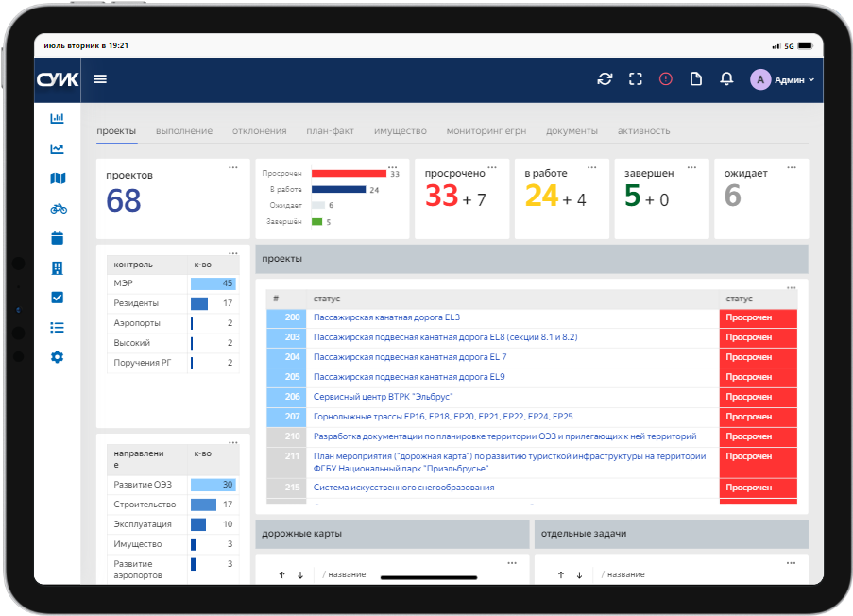
Task: Open the list sidebar icon
Action: 57,328
